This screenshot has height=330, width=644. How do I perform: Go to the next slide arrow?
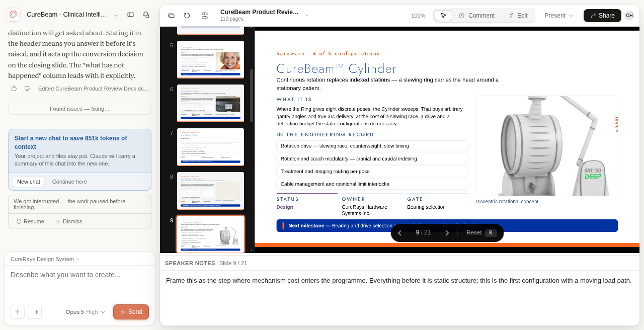point(447,233)
